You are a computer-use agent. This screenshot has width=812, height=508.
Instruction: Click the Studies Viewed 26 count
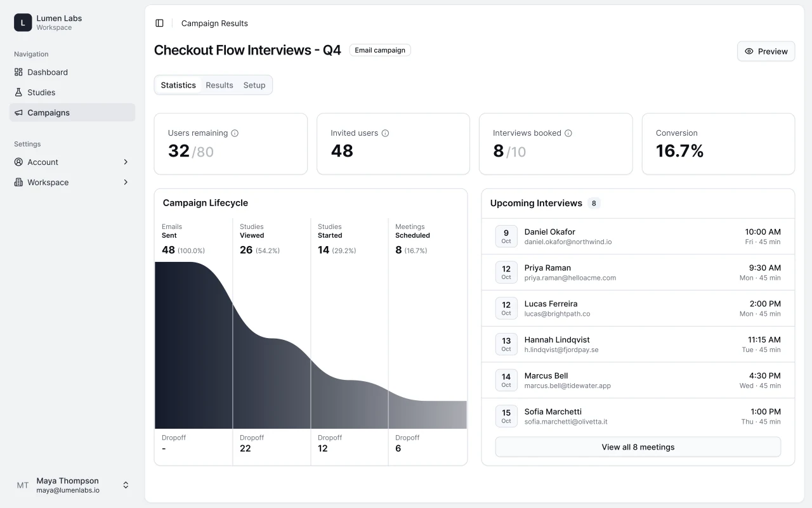click(246, 250)
